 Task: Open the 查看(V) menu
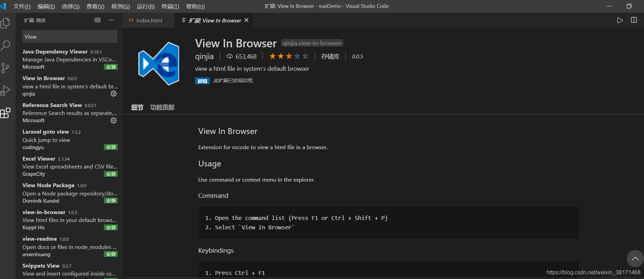95,6
